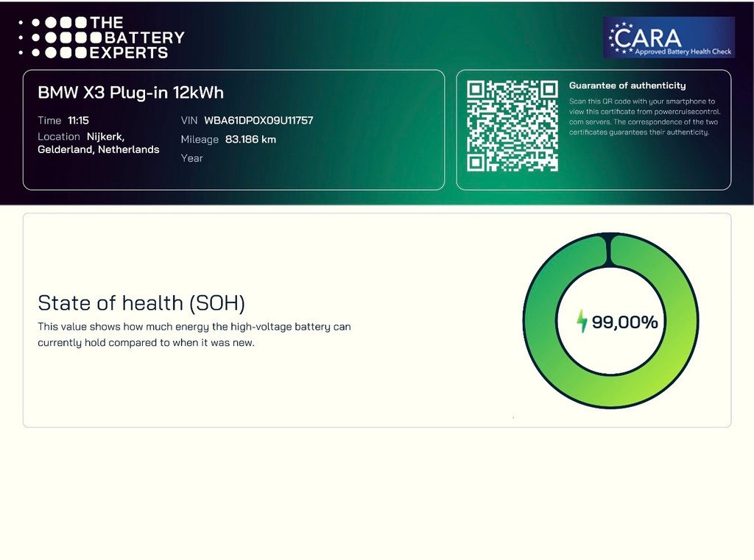Click The Battery Experts logo
The image size is (754, 560).
tap(102, 38)
